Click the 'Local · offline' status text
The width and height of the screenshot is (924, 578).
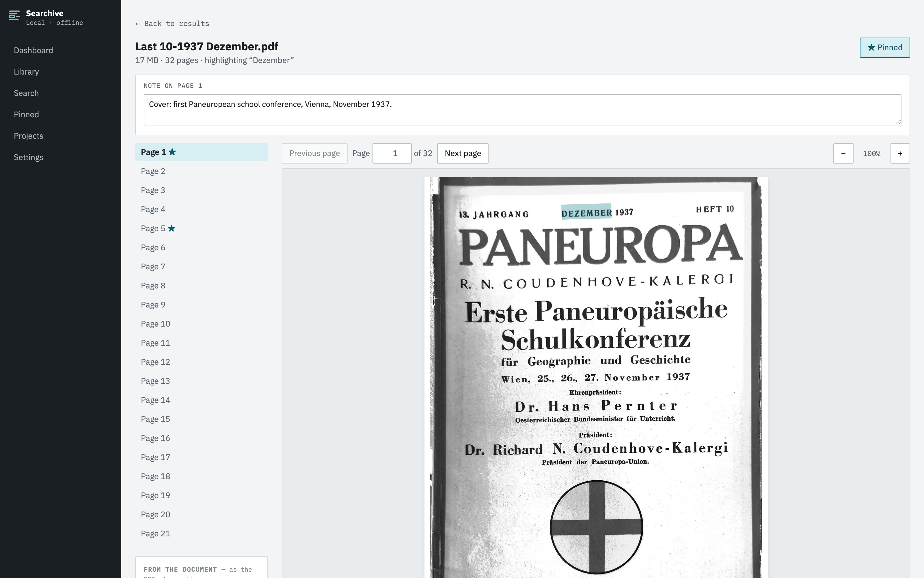[54, 23]
